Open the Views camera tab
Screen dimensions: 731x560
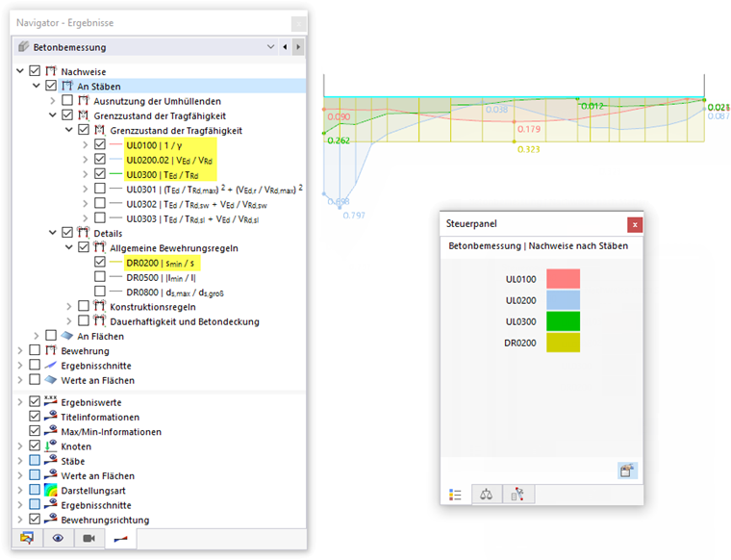pos(89,538)
